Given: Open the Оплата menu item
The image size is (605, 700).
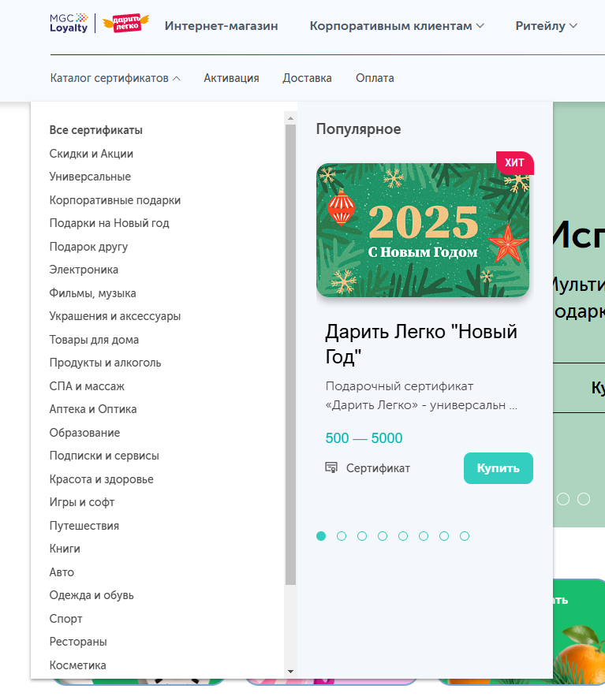Looking at the screenshot, I should point(375,78).
